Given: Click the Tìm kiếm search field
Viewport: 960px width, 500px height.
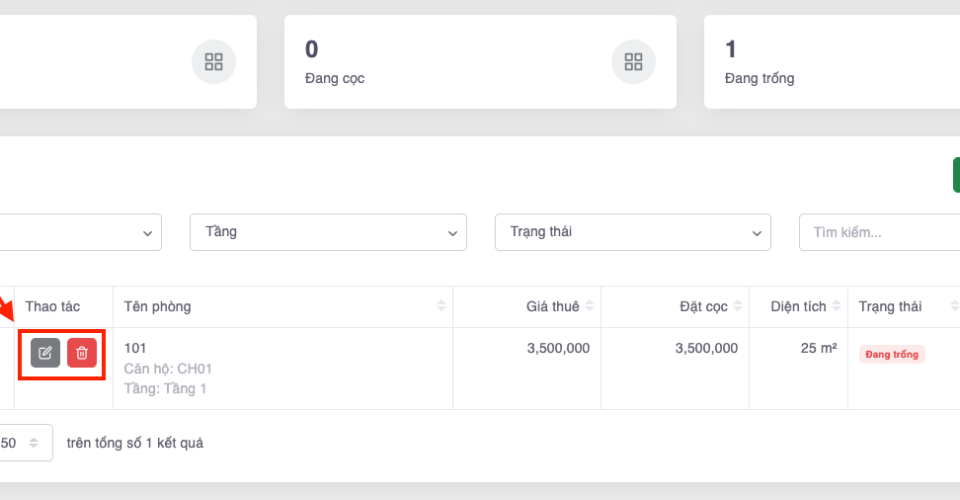Looking at the screenshot, I should tap(878, 232).
